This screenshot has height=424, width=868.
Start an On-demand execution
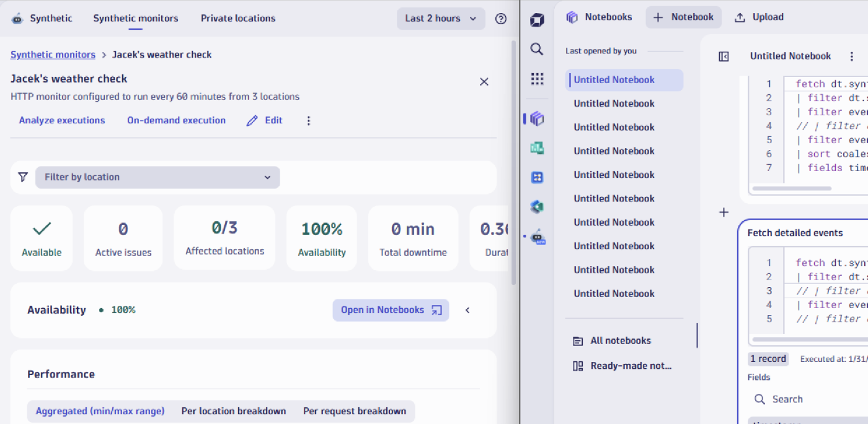176,120
